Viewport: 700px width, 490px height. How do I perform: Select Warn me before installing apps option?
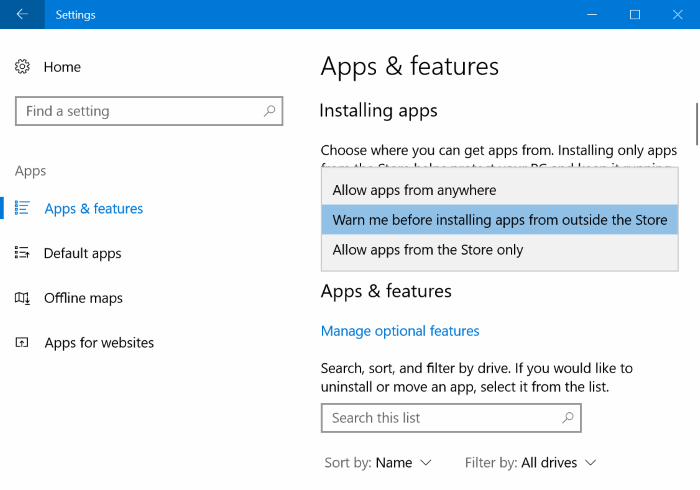500,220
